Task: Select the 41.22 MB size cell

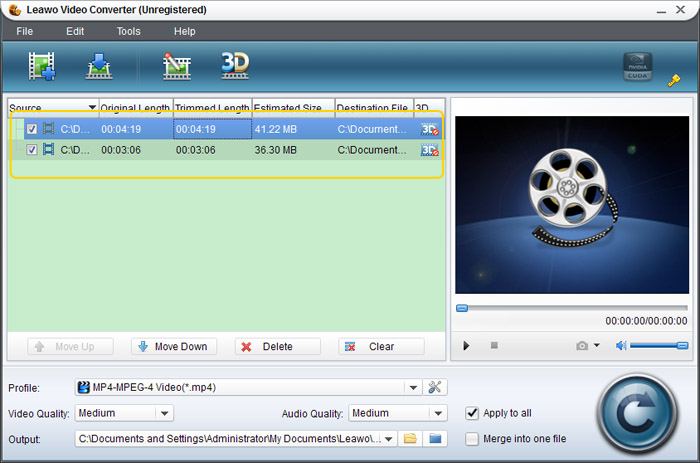Action: 293,129
